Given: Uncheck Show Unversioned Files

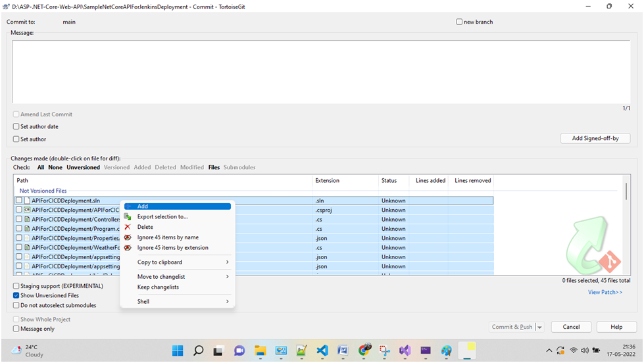Looking at the screenshot, I should [16, 295].
